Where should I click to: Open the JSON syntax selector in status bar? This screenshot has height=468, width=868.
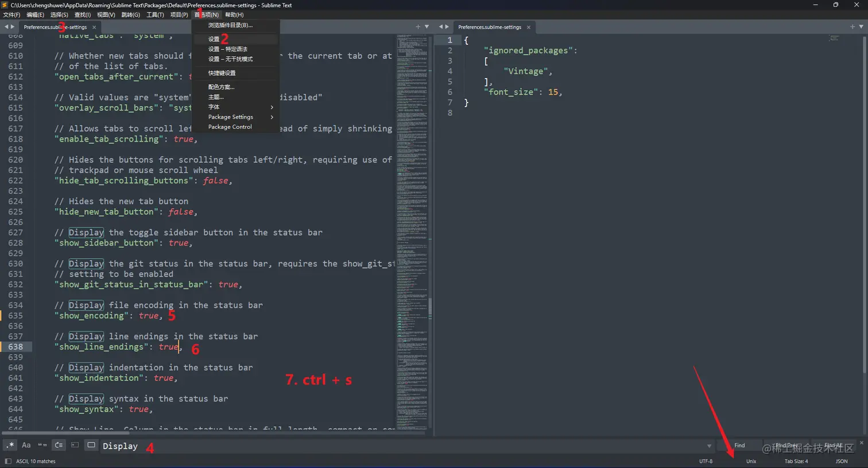point(842,461)
